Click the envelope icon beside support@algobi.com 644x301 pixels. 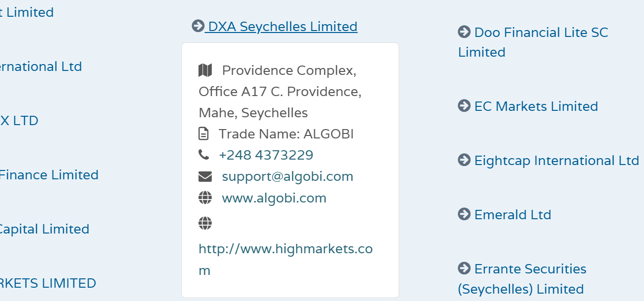click(x=205, y=176)
